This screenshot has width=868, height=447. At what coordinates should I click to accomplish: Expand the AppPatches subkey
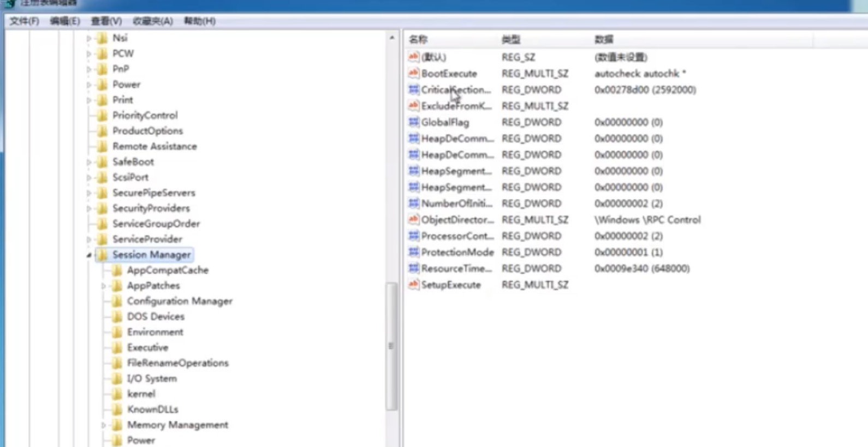[x=104, y=285]
